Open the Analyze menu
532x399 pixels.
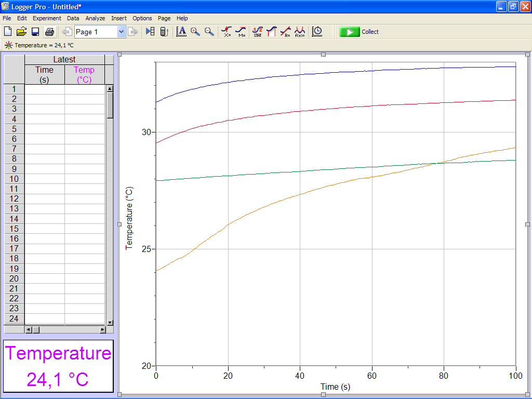pyautogui.click(x=95, y=18)
